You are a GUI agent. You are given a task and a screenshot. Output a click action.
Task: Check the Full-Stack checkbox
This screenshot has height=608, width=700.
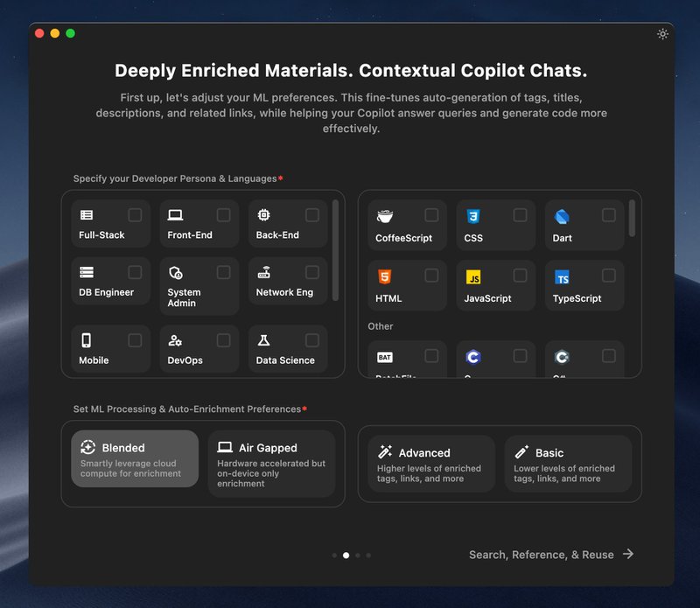click(x=135, y=213)
